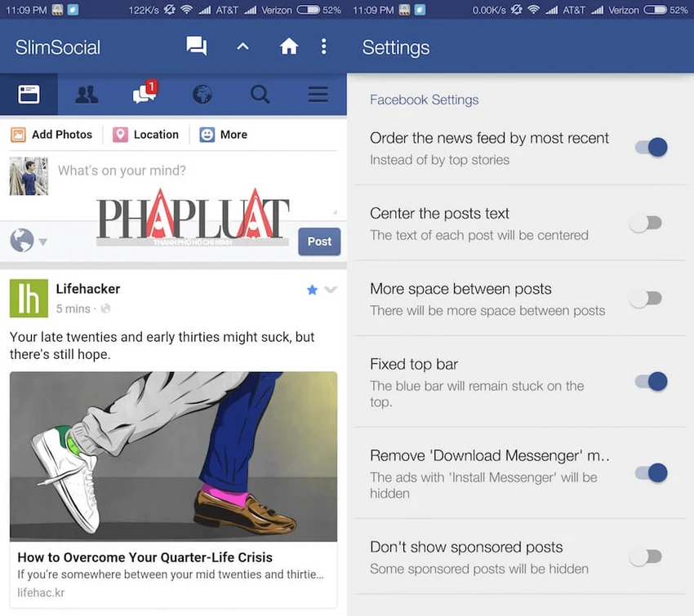The width and height of the screenshot is (694, 616).
Task: Open the notifications globe icon
Action: (202, 94)
